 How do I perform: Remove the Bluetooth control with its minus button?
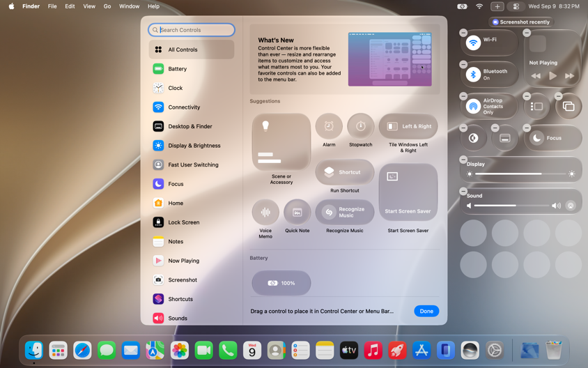click(463, 64)
